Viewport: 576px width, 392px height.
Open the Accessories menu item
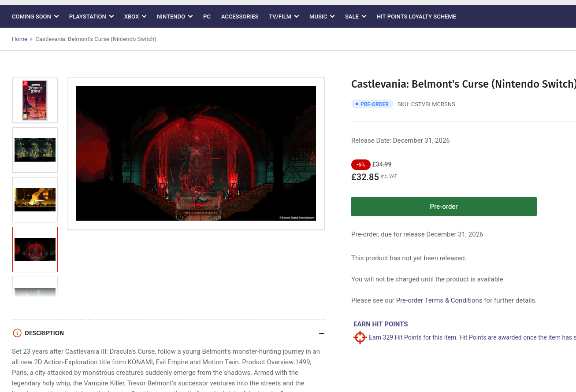click(x=240, y=16)
